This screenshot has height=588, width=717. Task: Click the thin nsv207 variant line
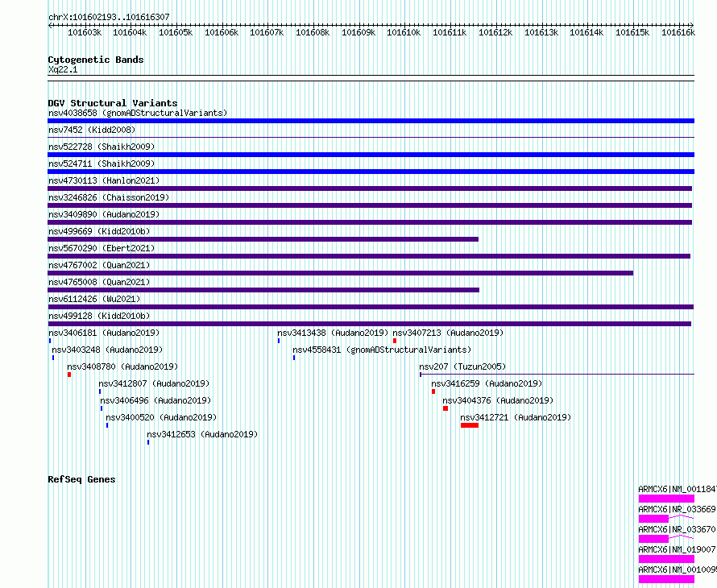click(557, 375)
